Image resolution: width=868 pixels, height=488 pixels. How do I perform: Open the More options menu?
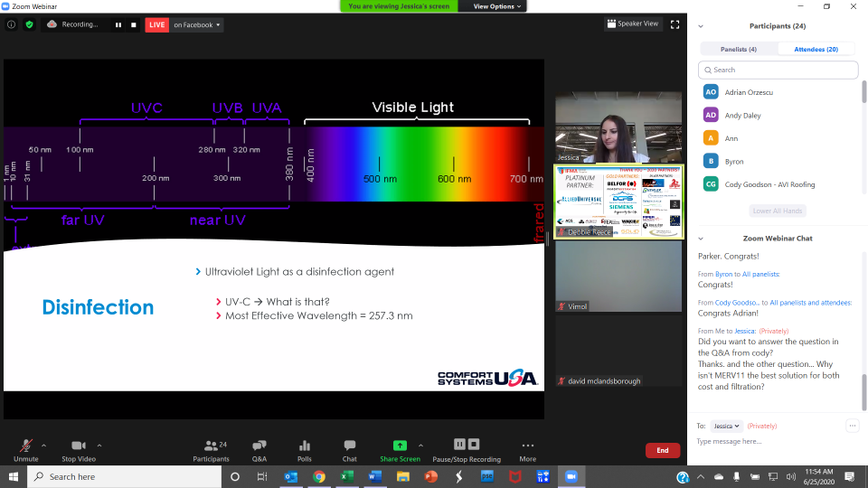click(527, 450)
